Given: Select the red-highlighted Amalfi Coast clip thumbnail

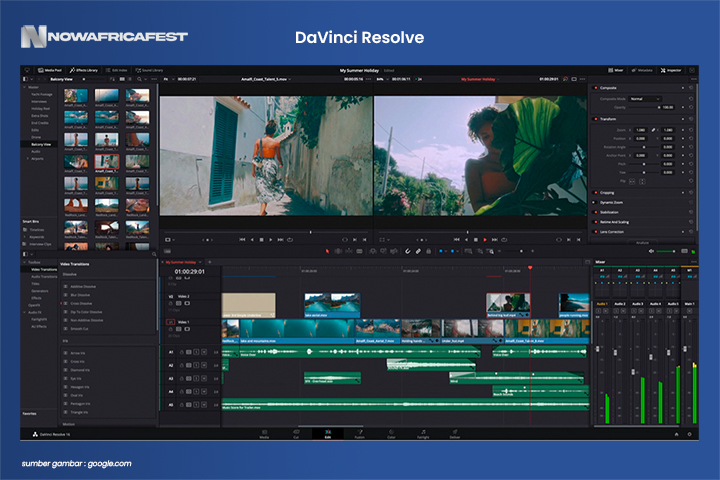Looking at the screenshot, I should (x=107, y=161).
